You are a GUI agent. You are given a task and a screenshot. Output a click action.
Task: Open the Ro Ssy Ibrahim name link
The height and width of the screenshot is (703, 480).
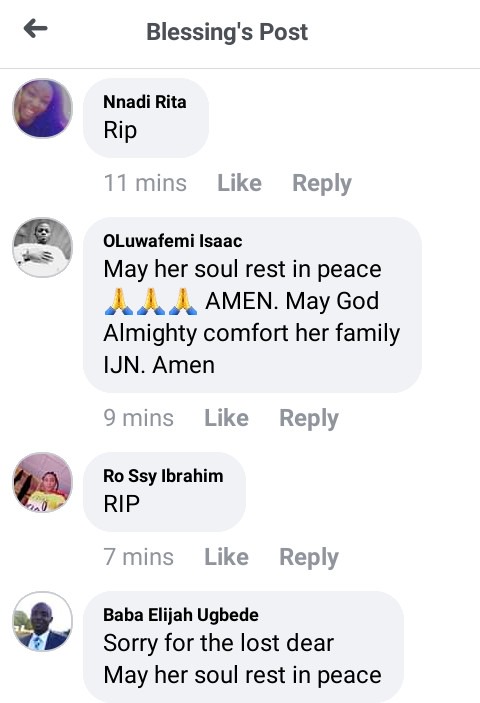click(x=163, y=476)
